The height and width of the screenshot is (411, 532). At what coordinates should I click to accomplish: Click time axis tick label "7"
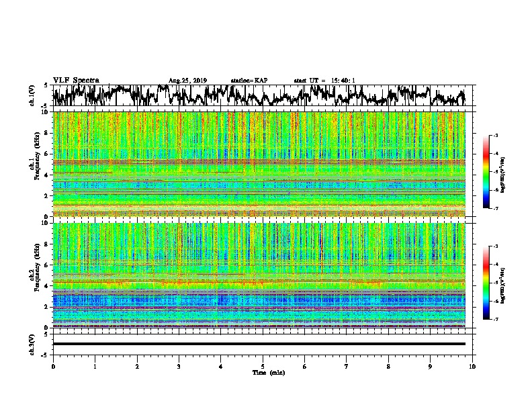(x=347, y=367)
